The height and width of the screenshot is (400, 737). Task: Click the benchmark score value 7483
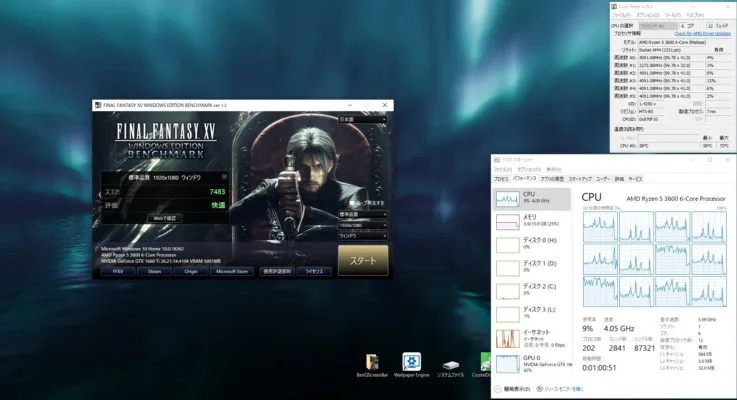tap(217, 192)
